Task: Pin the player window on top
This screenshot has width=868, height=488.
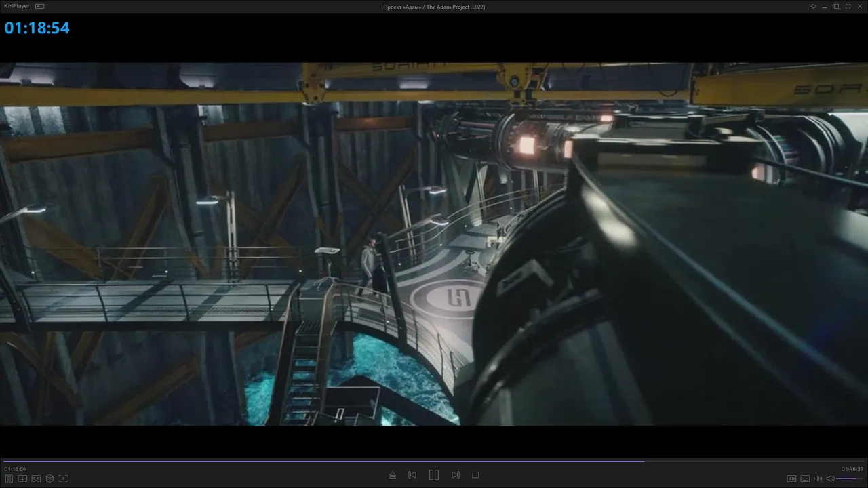Action: pos(813,6)
